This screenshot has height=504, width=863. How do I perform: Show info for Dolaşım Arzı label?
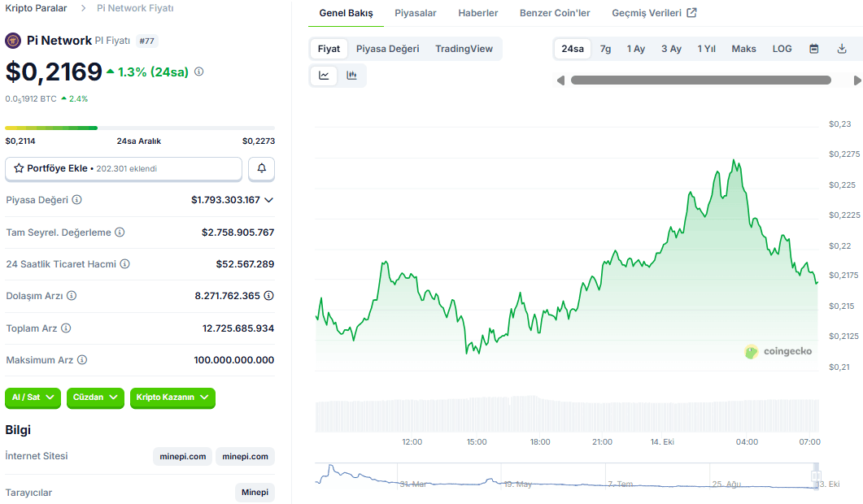click(x=72, y=295)
